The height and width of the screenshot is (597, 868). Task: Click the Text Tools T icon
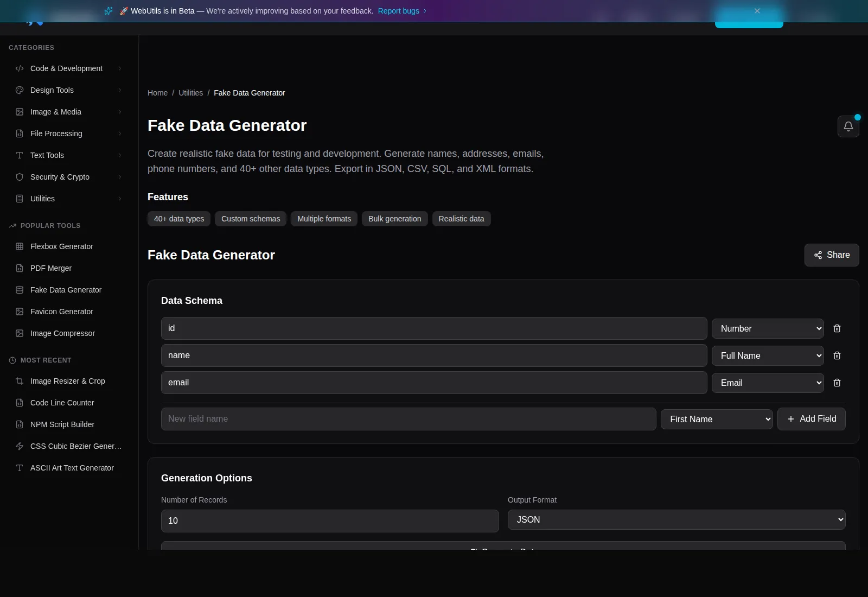(20, 155)
